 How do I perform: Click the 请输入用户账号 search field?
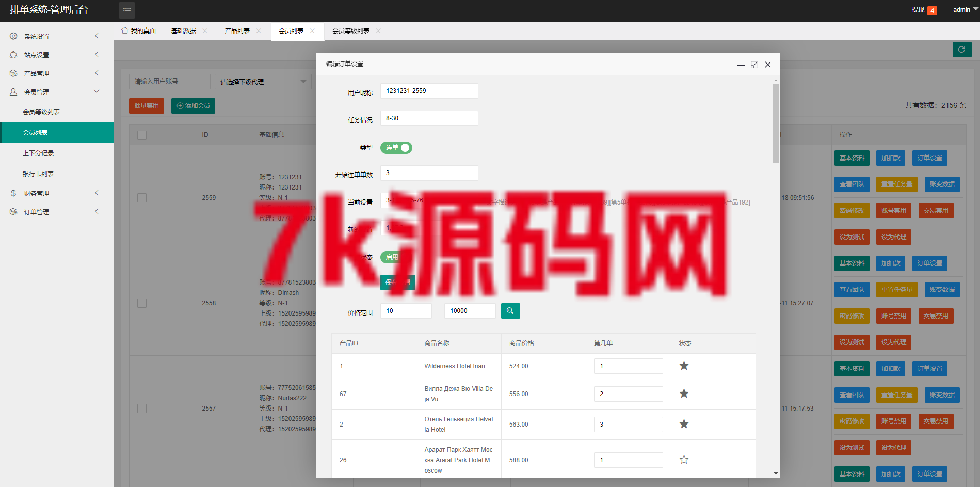[x=170, y=82]
